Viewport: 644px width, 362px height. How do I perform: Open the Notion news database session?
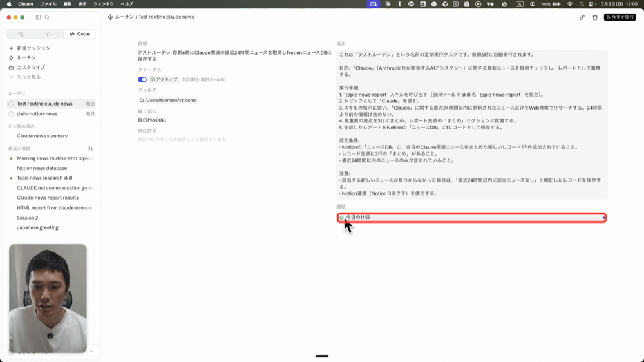point(42,168)
